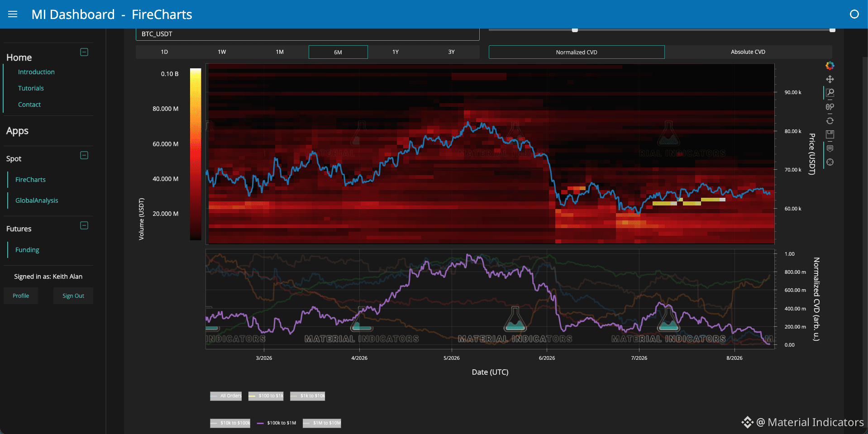Switch to Absolute CVD view

pos(748,52)
